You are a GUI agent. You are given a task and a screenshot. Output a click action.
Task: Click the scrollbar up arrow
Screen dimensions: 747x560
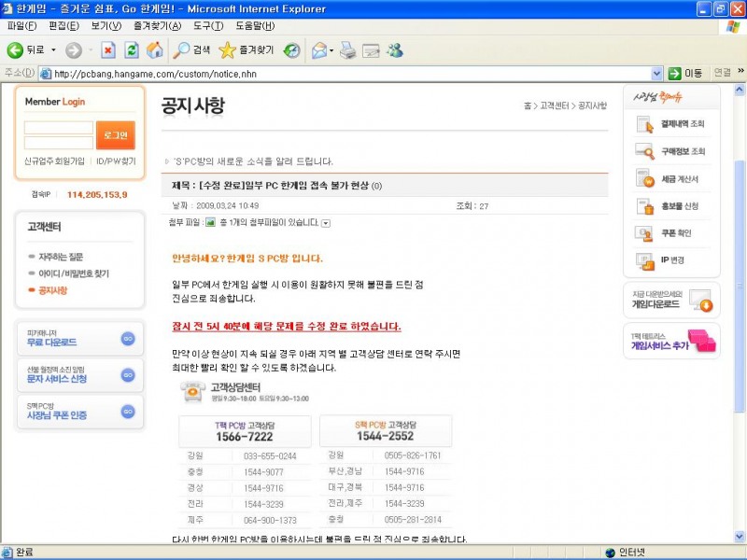click(x=740, y=89)
